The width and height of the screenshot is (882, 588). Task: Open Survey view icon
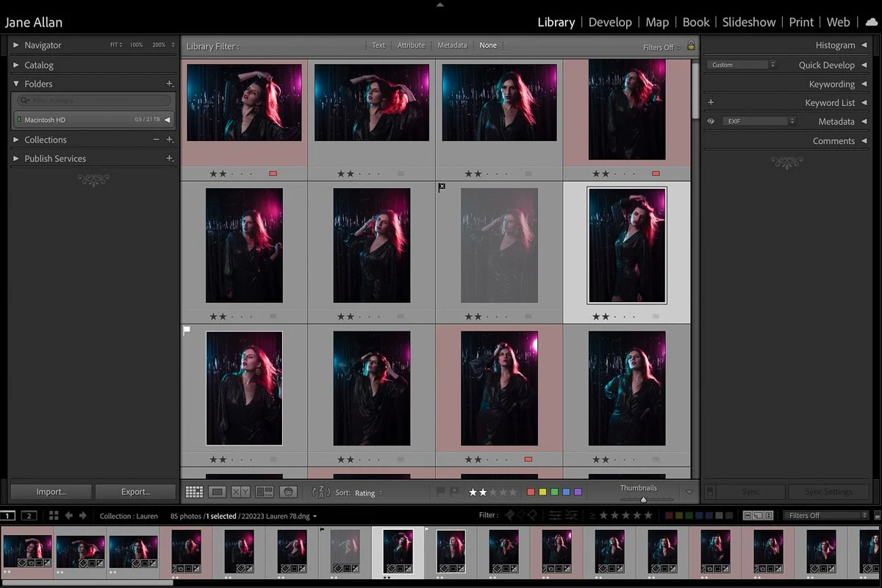pyautogui.click(x=265, y=492)
